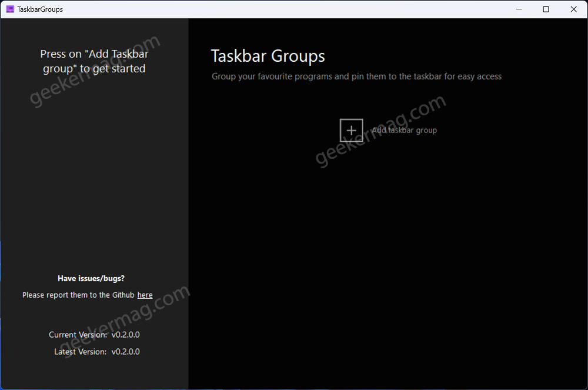This screenshot has height=390, width=588.
Task: Click the "TaskbarGroups" window title text
Action: (x=40, y=9)
